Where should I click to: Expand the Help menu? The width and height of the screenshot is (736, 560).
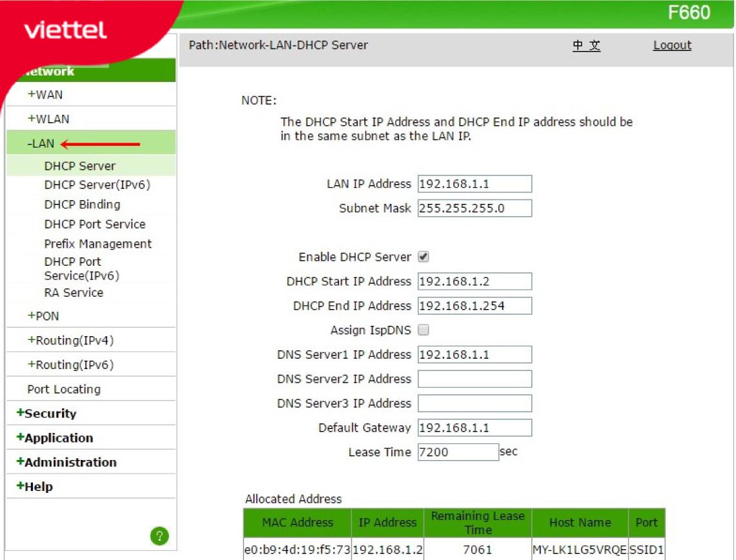pos(34,486)
